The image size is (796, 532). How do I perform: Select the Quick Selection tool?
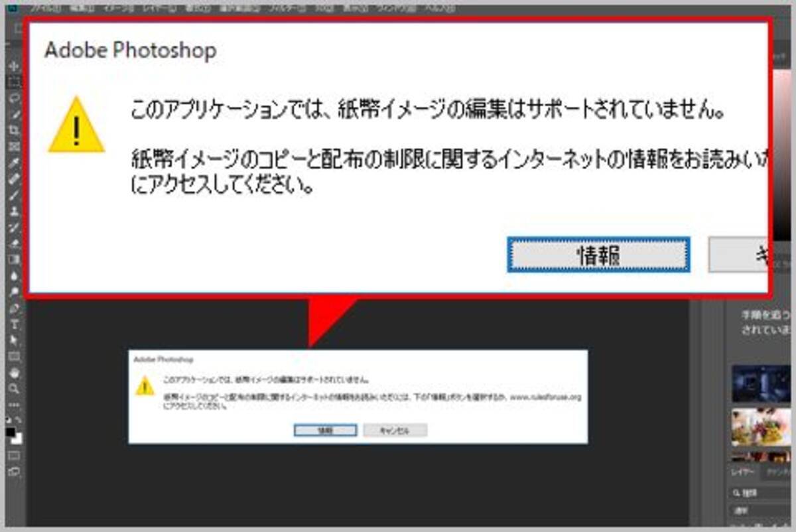(14, 114)
